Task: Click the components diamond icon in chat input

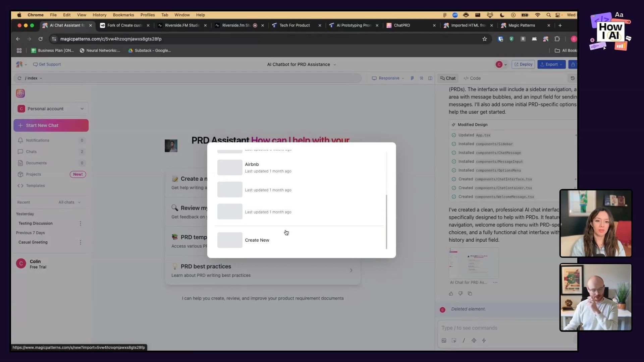Action: [x=474, y=341]
